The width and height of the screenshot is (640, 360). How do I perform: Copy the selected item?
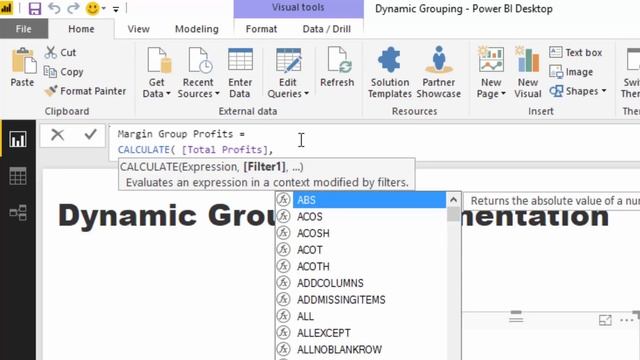63,72
